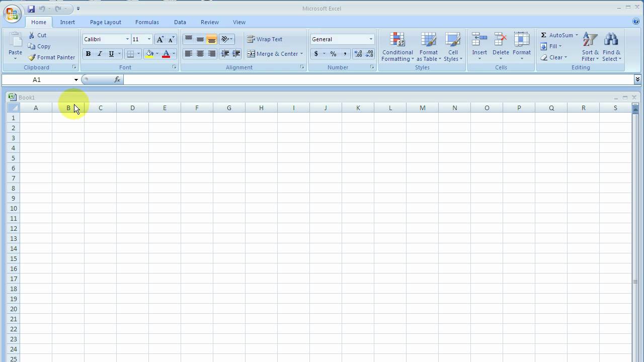Open the General number format dropdown
644x362 pixels.
point(371,39)
